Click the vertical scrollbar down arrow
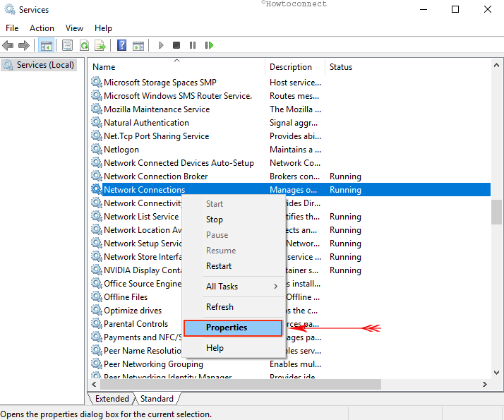 pos(496,373)
